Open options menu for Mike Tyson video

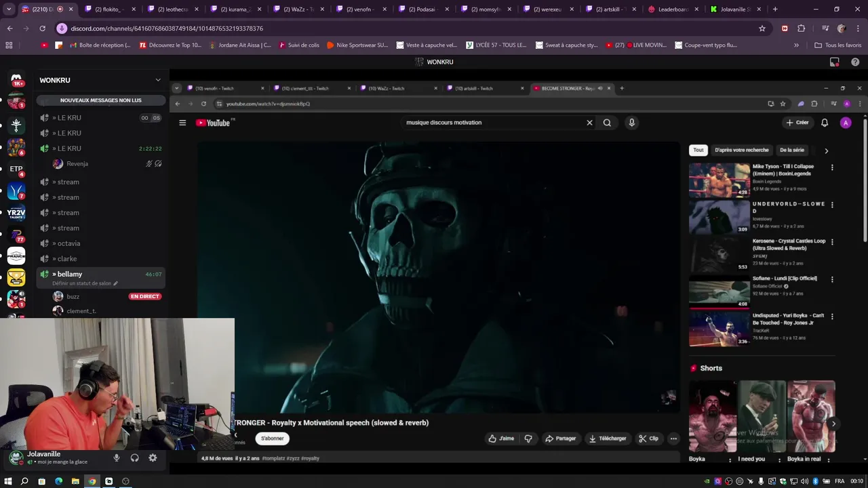(x=832, y=167)
